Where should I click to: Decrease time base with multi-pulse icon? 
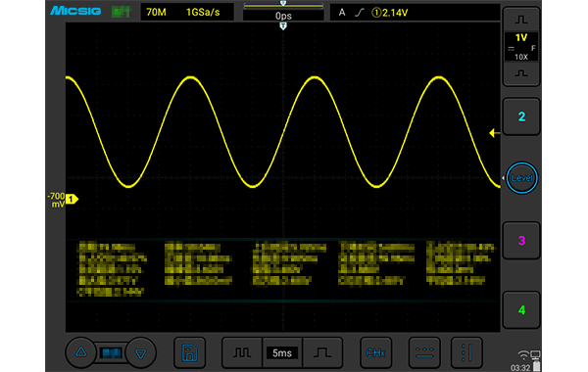pyautogui.click(x=242, y=352)
